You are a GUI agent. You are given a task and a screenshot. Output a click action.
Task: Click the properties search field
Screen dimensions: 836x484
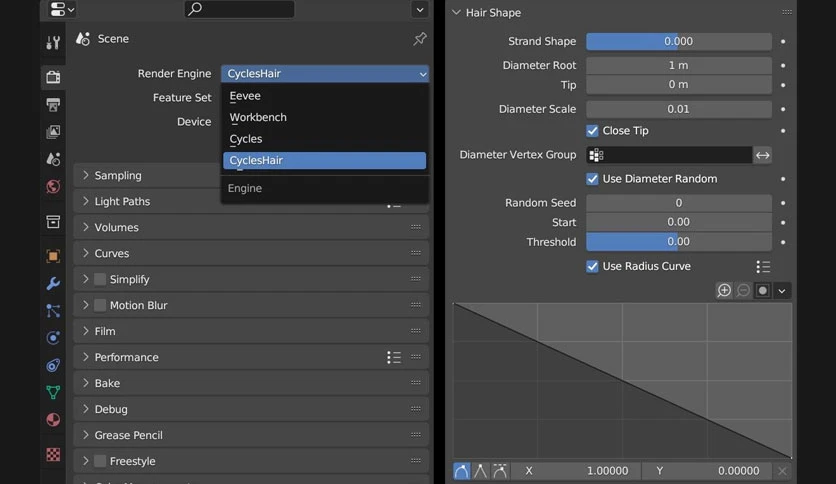239,9
